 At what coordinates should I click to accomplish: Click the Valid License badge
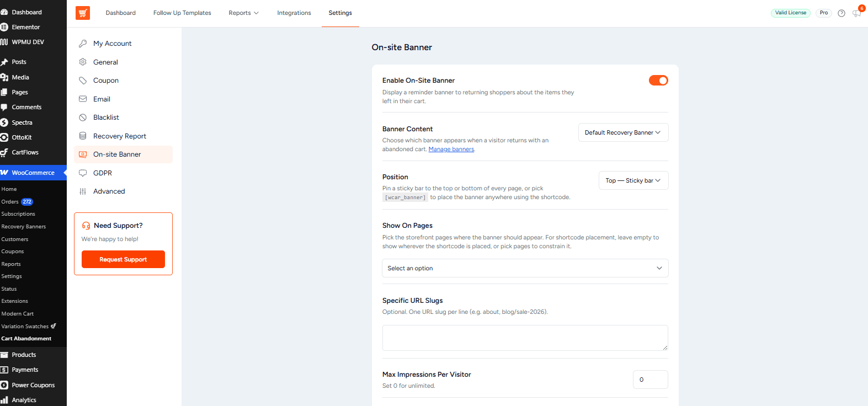pyautogui.click(x=791, y=13)
